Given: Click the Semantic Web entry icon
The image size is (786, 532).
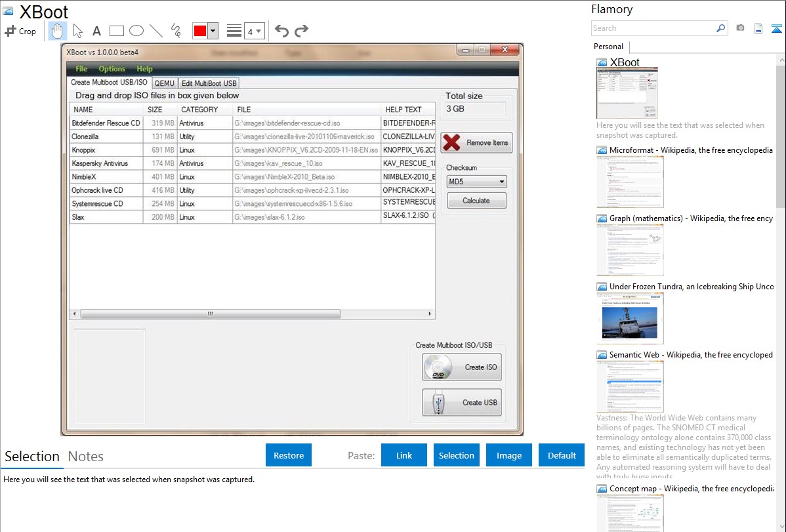Looking at the screenshot, I should [x=602, y=355].
